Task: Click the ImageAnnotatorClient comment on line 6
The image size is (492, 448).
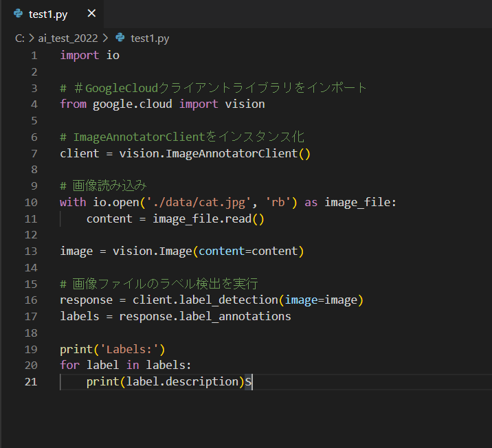Action: click(182, 137)
